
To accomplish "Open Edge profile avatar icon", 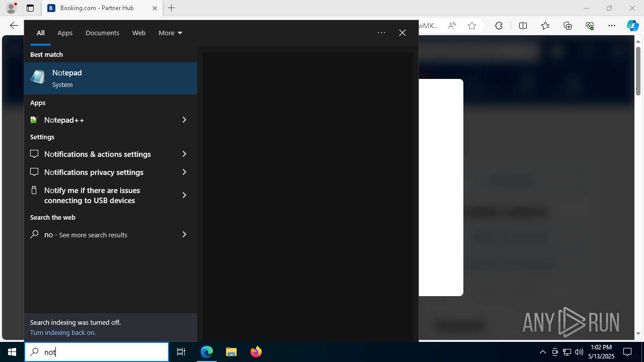I will (11, 8).
